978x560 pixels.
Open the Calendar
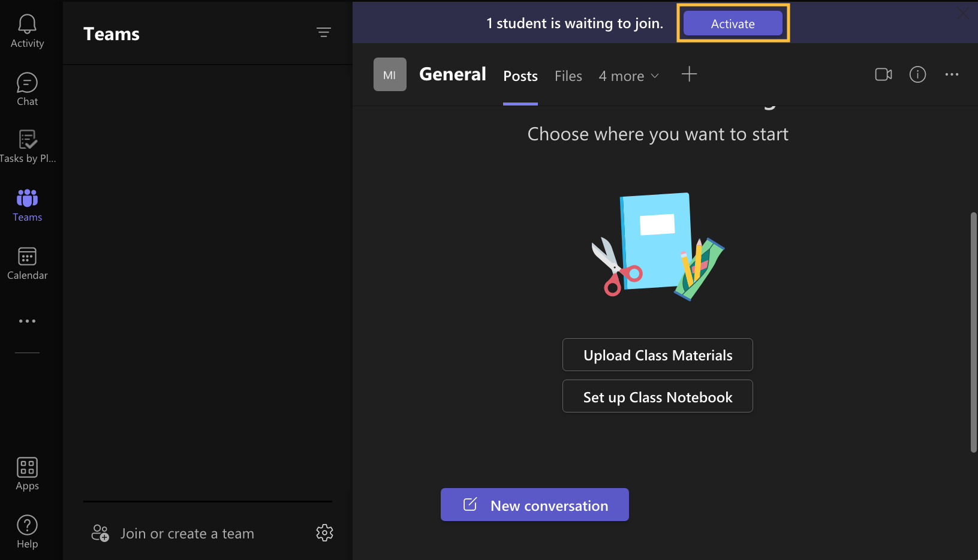click(27, 262)
